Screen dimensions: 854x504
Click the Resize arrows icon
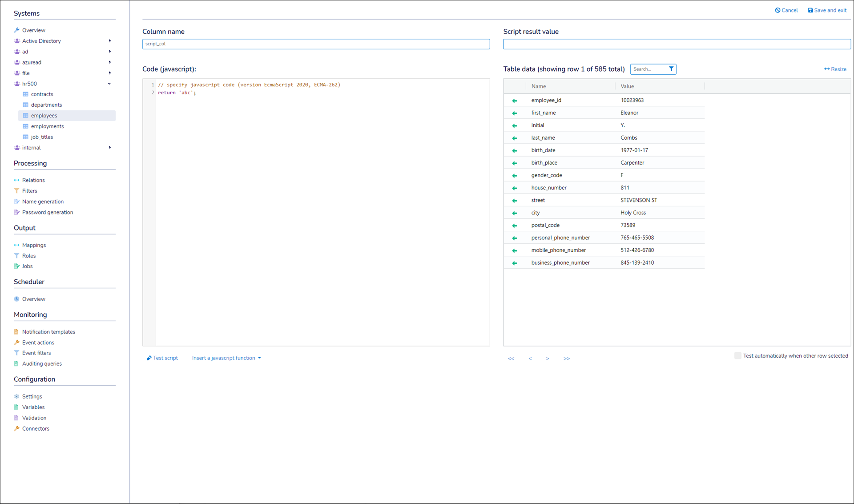[x=826, y=69]
